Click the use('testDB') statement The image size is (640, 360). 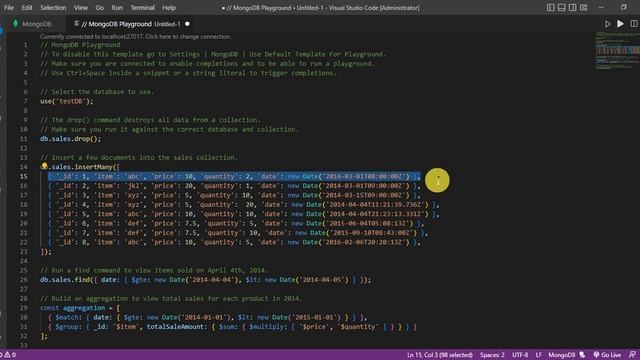pyautogui.click(x=67, y=101)
